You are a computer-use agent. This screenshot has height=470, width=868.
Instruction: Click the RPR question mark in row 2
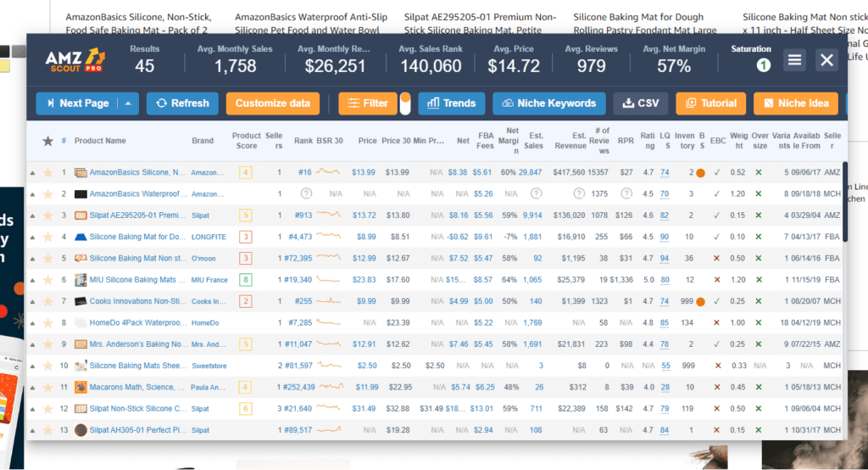(x=626, y=193)
